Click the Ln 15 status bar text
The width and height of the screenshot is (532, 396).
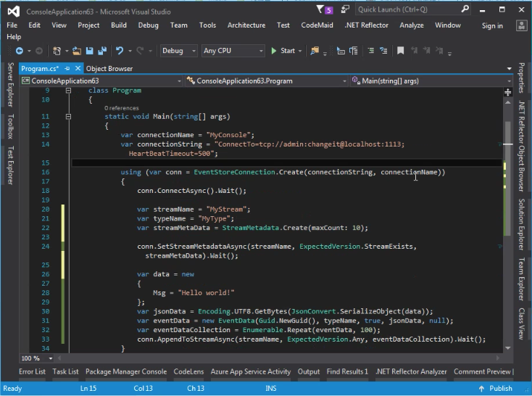tap(88, 389)
